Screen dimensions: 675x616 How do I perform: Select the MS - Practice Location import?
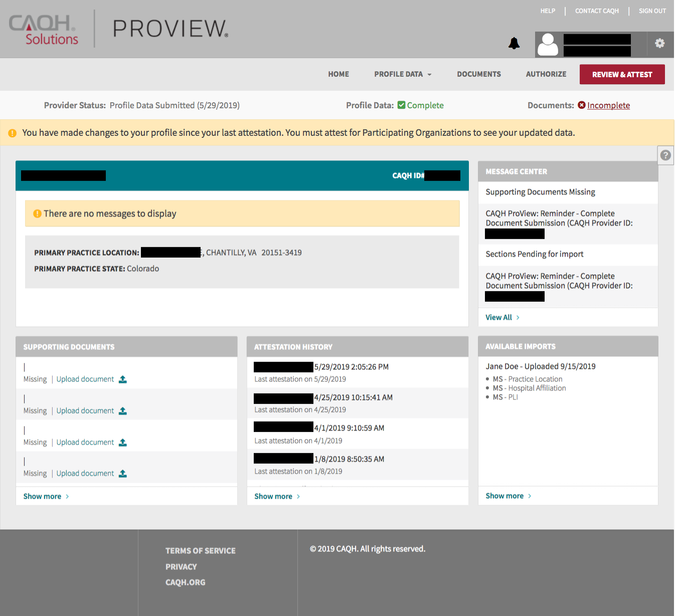click(528, 379)
